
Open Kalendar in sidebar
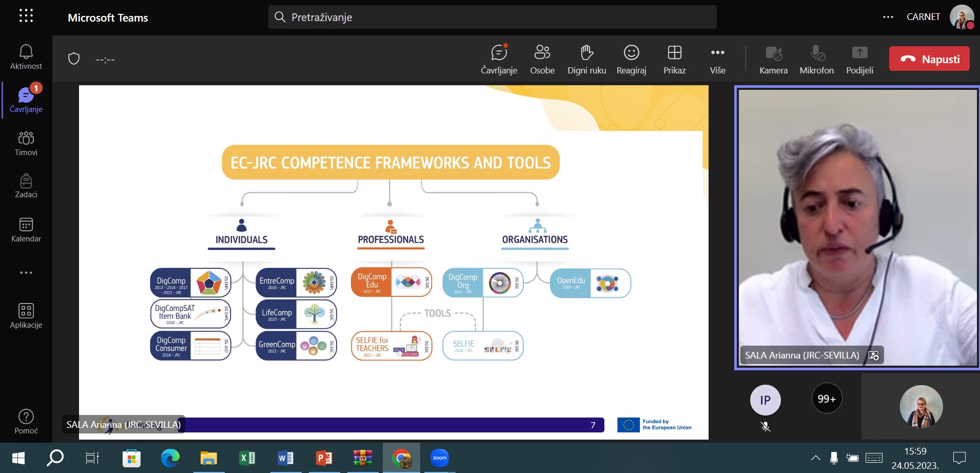[x=26, y=230]
